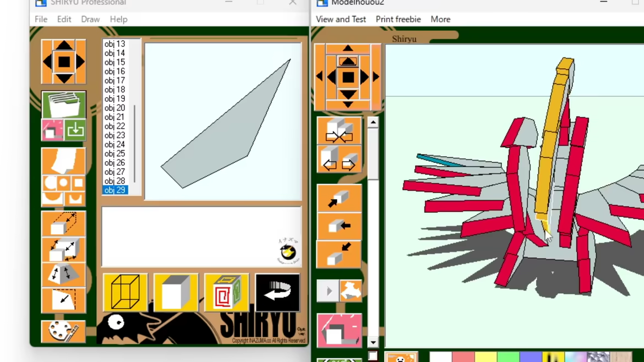Toggle the small checkbox below the tool scrollbar
Screen dimensions: 644x362
(x=373, y=356)
